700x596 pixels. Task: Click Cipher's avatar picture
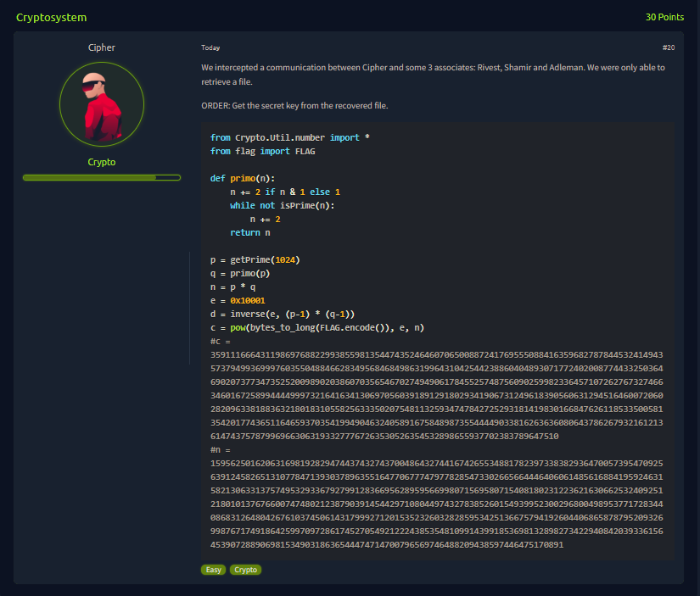point(102,105)
